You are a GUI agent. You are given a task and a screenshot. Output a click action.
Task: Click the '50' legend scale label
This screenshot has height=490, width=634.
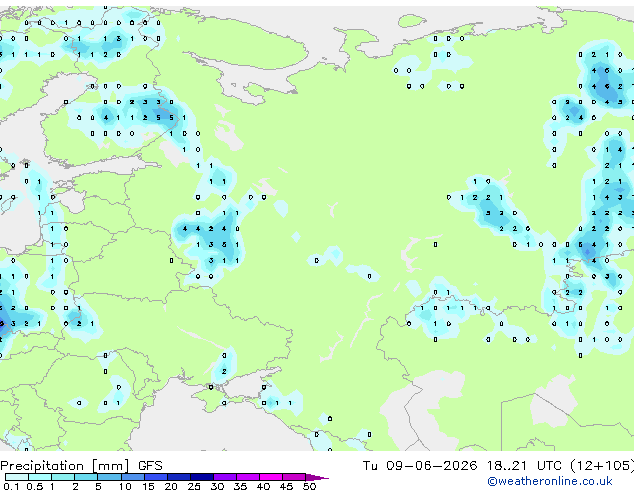[309, 486]
